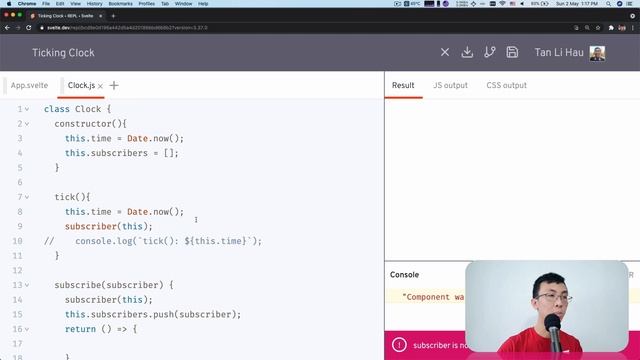Open the Chrome extensions puzzle icon
This screenshot has width=640, height=360.
click(x=611, y=28)
